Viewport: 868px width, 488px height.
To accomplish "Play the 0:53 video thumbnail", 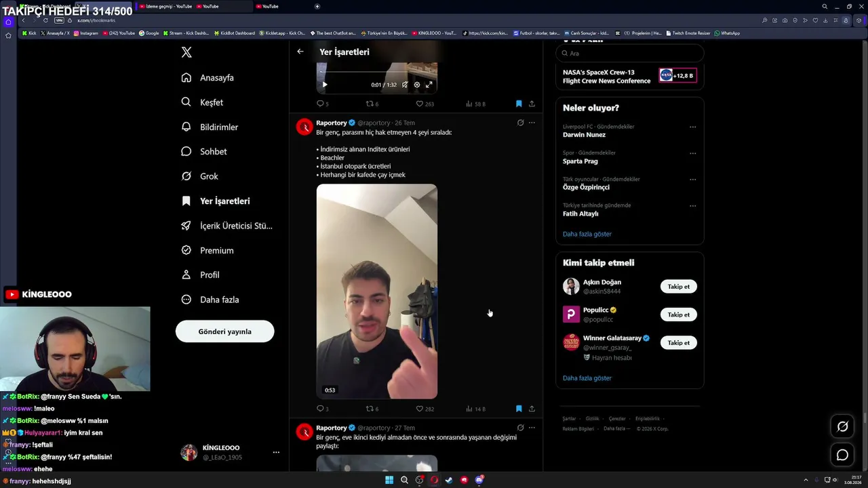I will 376,291.
